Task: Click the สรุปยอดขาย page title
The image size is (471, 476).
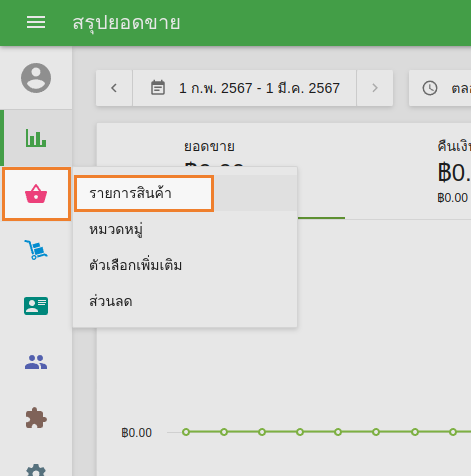Action: 126,23
